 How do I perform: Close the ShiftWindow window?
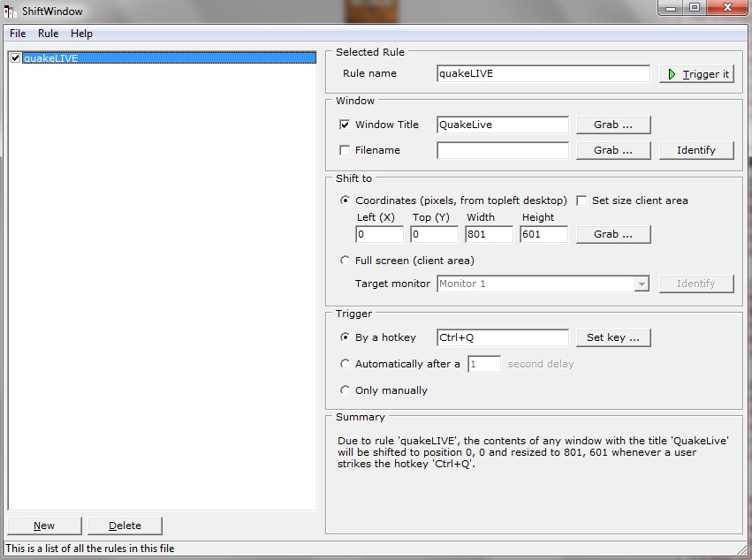point(727,8)
